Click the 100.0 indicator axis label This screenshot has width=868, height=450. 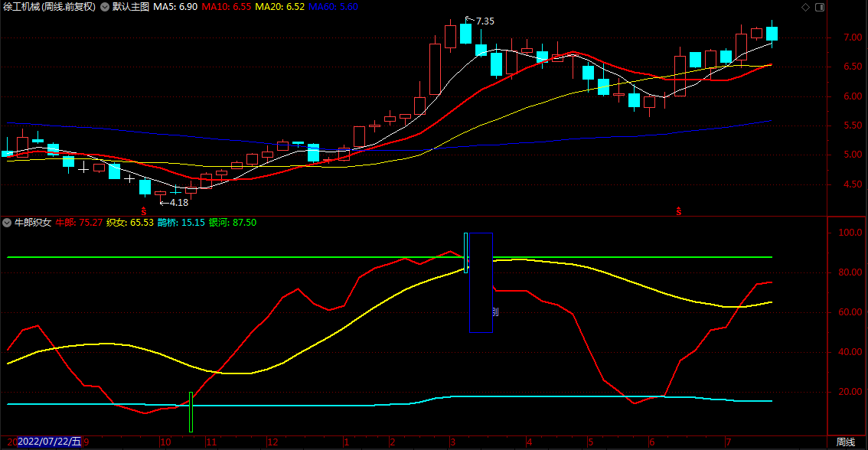[x=850, y=233]
